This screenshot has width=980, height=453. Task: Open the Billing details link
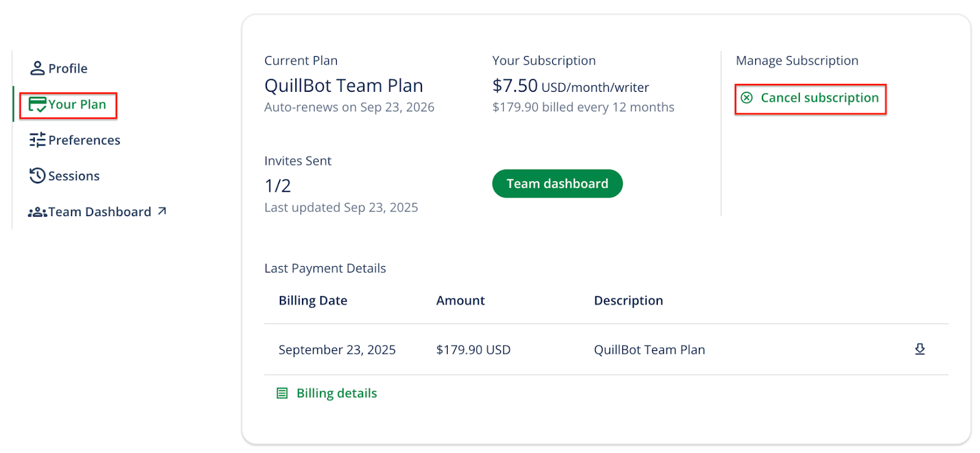336,393
